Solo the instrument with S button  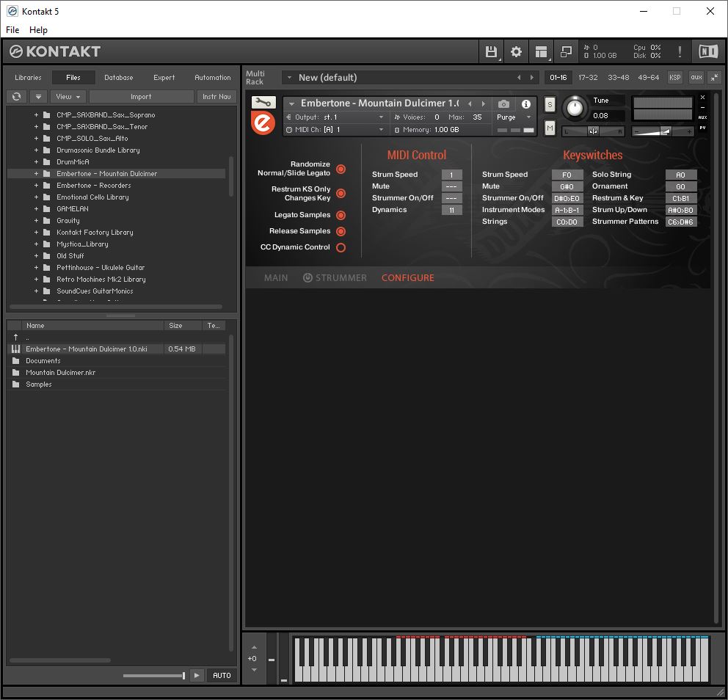coord(550,104)
